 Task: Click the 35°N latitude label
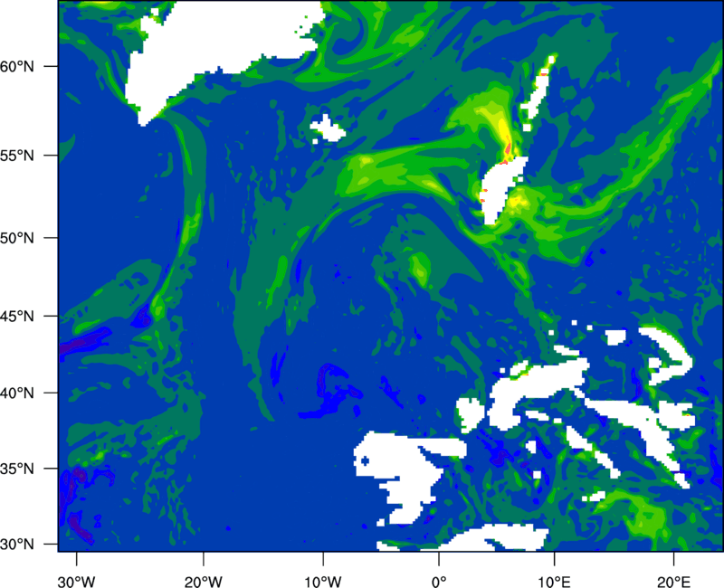pyautogui.click(x=17, y=469)
